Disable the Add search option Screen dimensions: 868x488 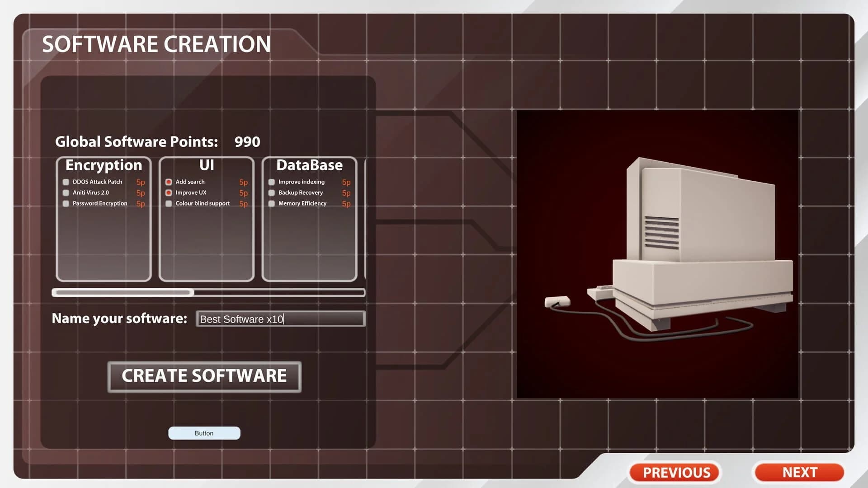[169, 182]
